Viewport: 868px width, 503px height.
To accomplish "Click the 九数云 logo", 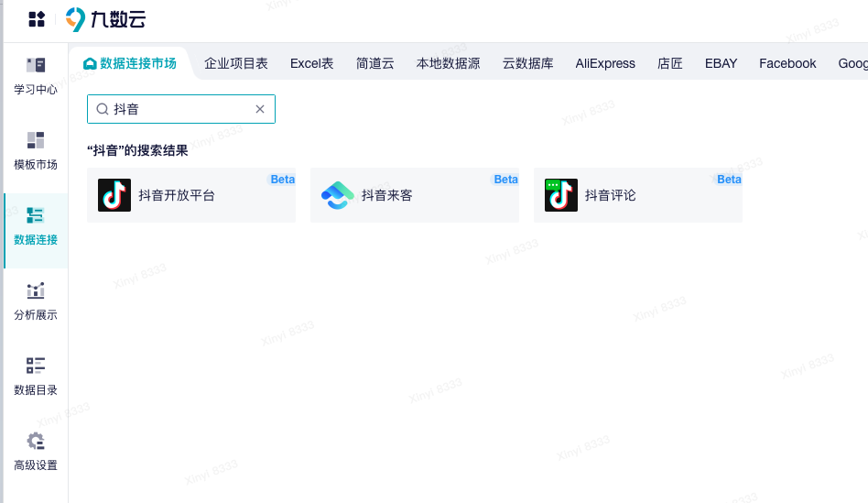I will click(x=105, y=19).
